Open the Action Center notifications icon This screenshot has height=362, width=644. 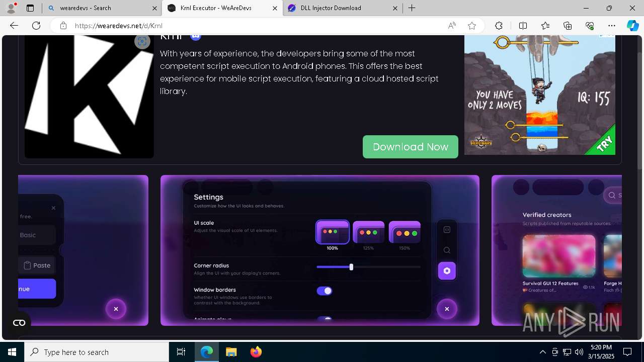tap(627, 352)
